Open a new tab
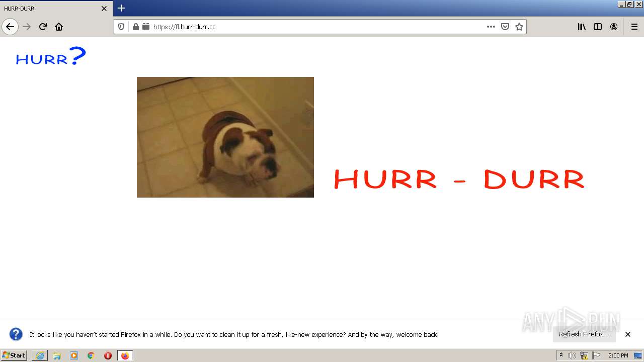The image size is (644, 362). coord(121,8)
